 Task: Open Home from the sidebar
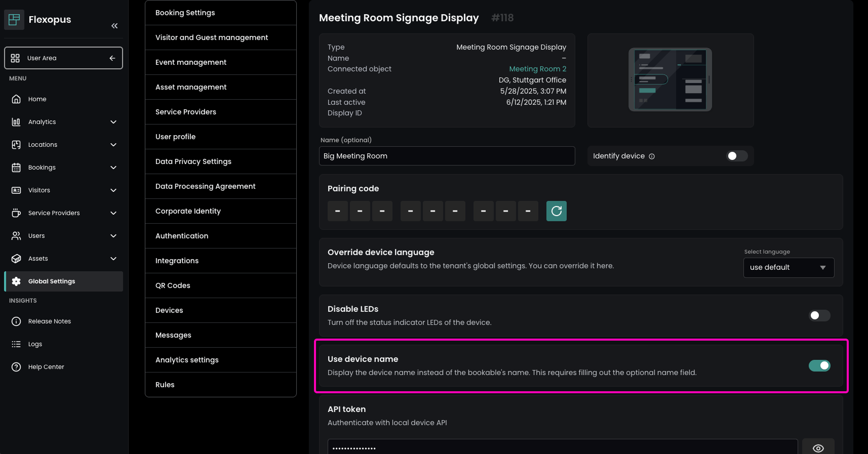coord(37,99)
